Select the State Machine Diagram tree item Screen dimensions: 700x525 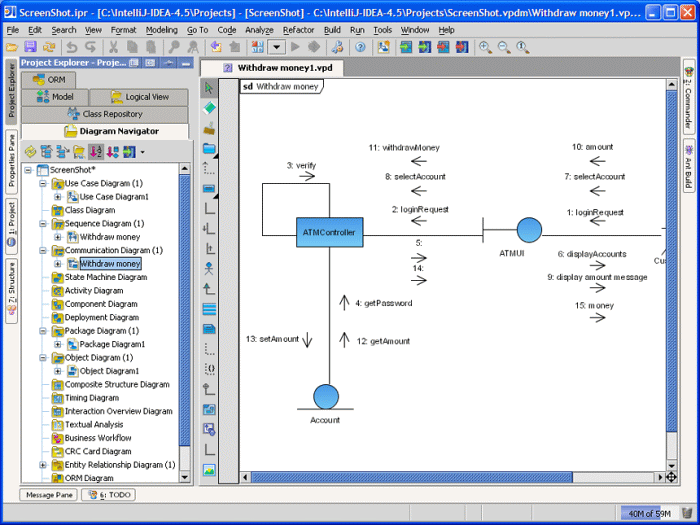point(106,277)
